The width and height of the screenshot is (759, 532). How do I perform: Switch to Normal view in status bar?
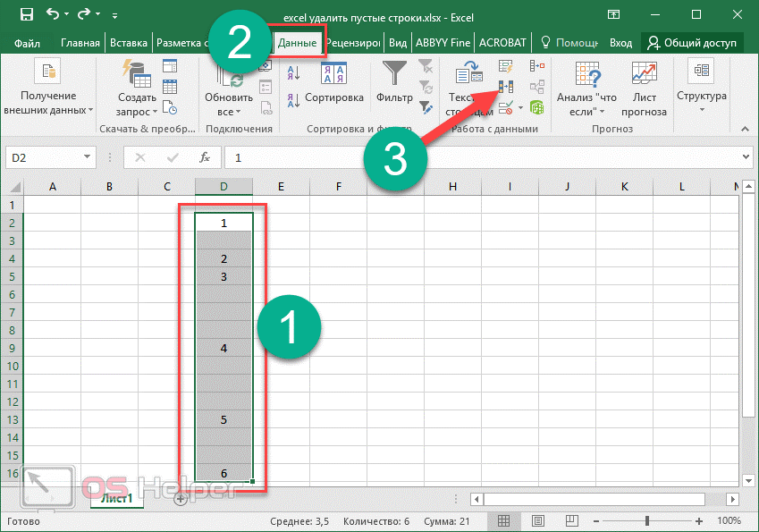coord(504,520)
